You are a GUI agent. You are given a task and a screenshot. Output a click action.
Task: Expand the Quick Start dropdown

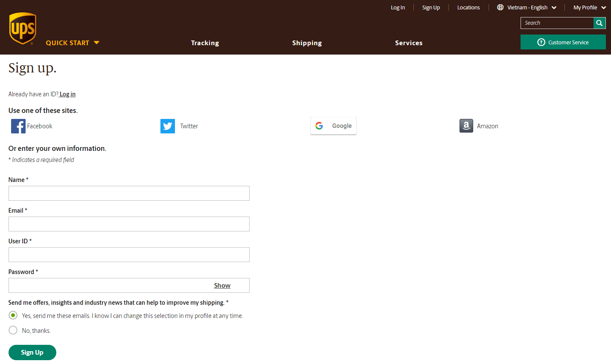click(73, 43)
